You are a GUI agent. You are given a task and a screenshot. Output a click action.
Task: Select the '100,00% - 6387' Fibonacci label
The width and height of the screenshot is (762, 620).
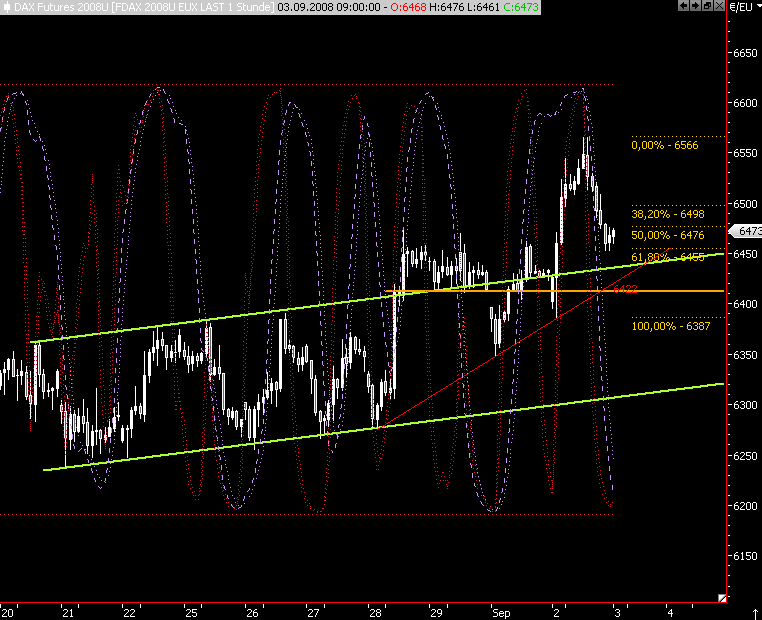[x=670, y=326]
